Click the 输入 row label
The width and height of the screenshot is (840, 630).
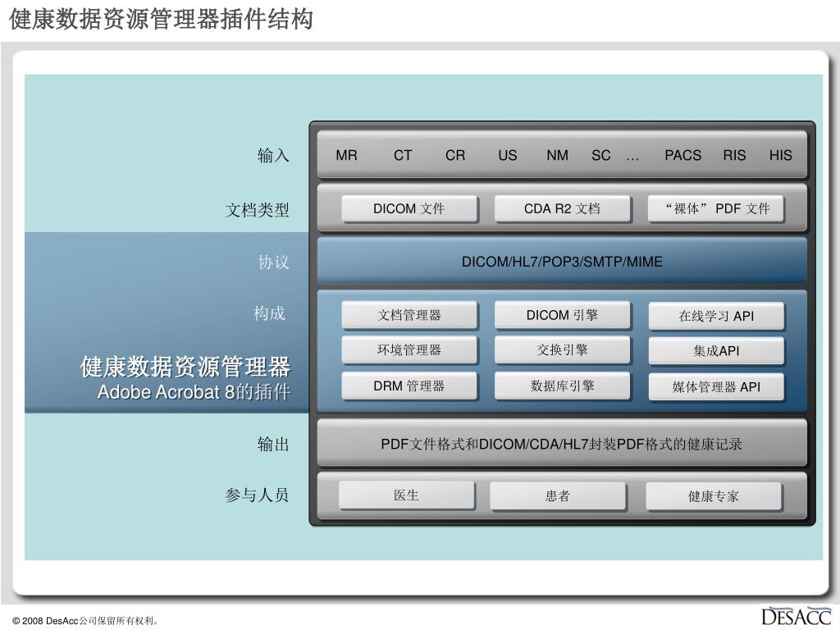[x=273, y=155]
